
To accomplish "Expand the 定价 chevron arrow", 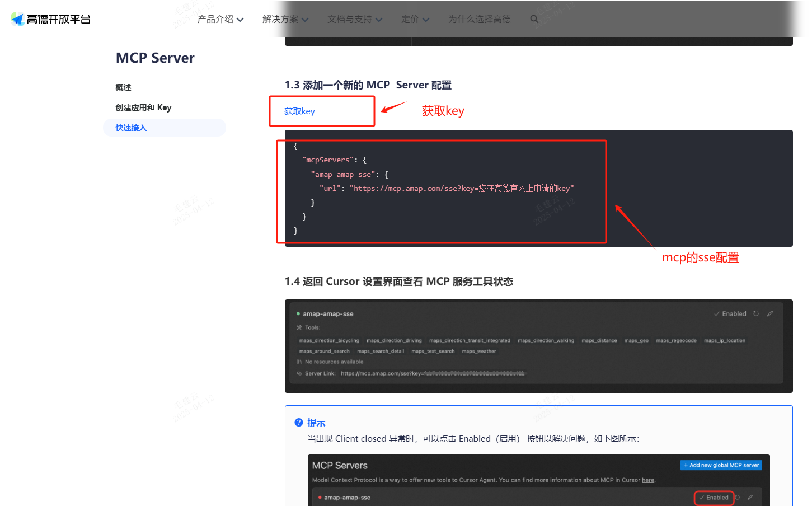I will tap(426, 20).
